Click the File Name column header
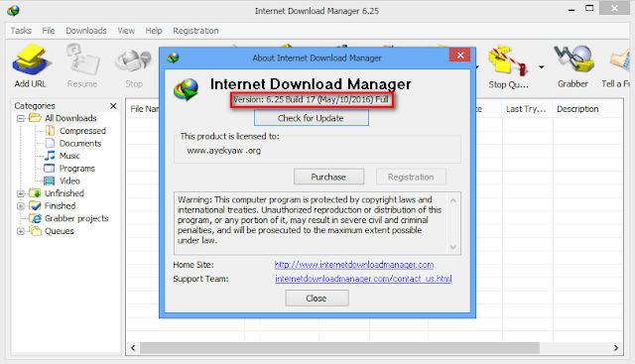The image size is (635, 364). coord(144,109)
